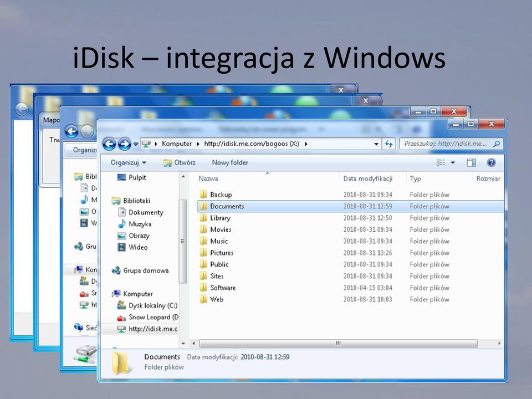This screenshot has height=399, width=532.
Task: Select the Movies folder icon
Action: tap(203, 229)
